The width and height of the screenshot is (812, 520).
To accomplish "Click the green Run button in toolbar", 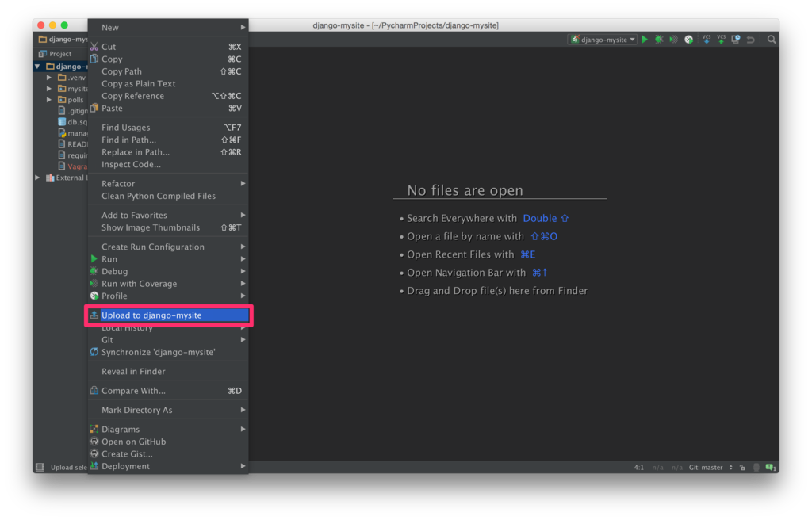I will click(645, 40).
